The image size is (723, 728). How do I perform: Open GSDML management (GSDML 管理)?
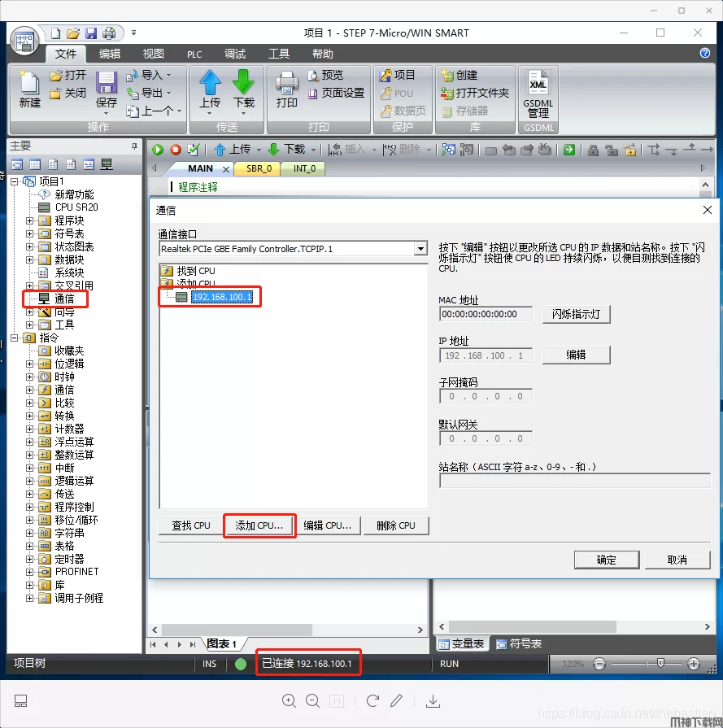pyautogui.click(x=538, y=94)
